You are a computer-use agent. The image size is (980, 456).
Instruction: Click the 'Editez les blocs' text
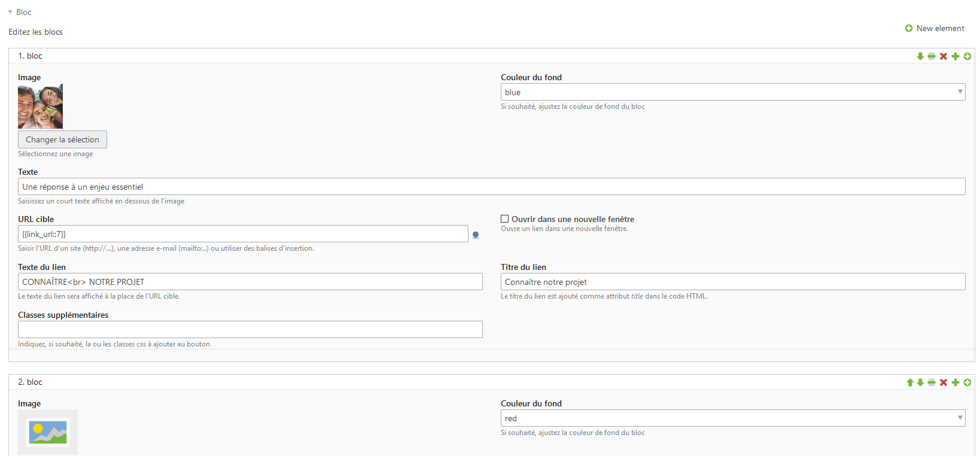coord(35,32)
